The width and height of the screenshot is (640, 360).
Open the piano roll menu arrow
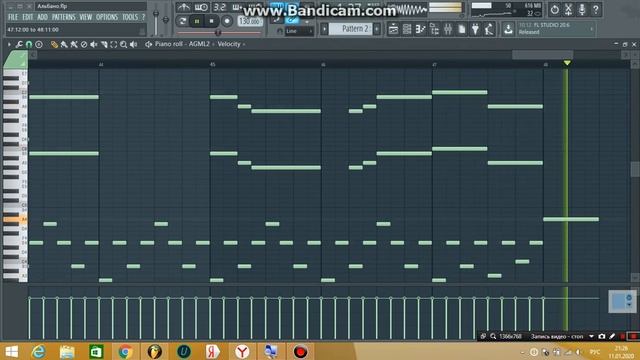click(9, 44)
